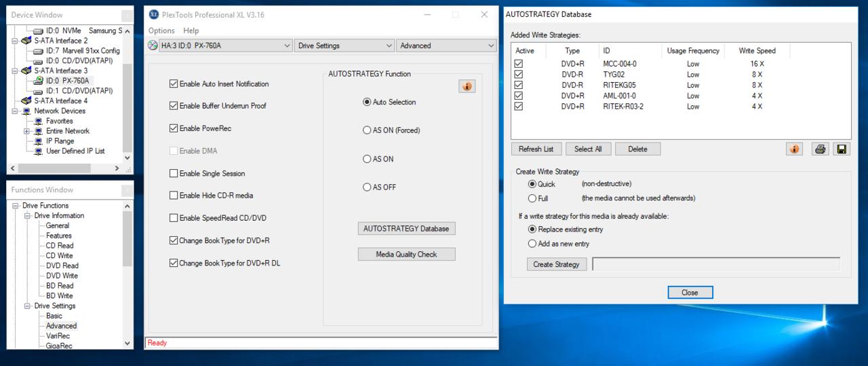
Task: Click the PlexTools XL title bar icon
Action: tap(153, 14)
